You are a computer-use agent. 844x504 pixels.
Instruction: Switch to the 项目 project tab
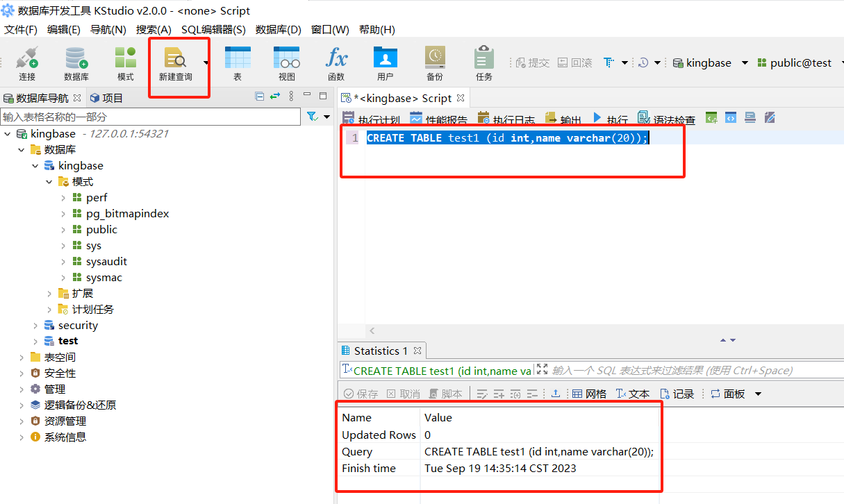pos(106,98)
